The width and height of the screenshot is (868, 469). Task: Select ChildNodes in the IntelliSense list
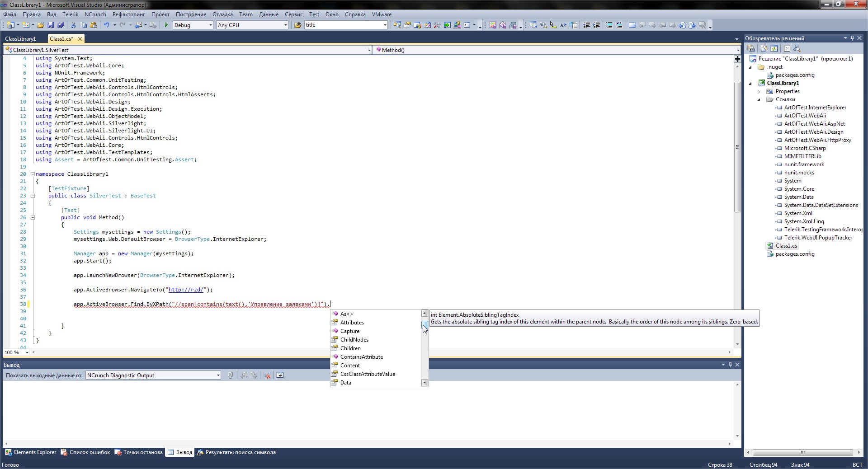pos(354,340)
